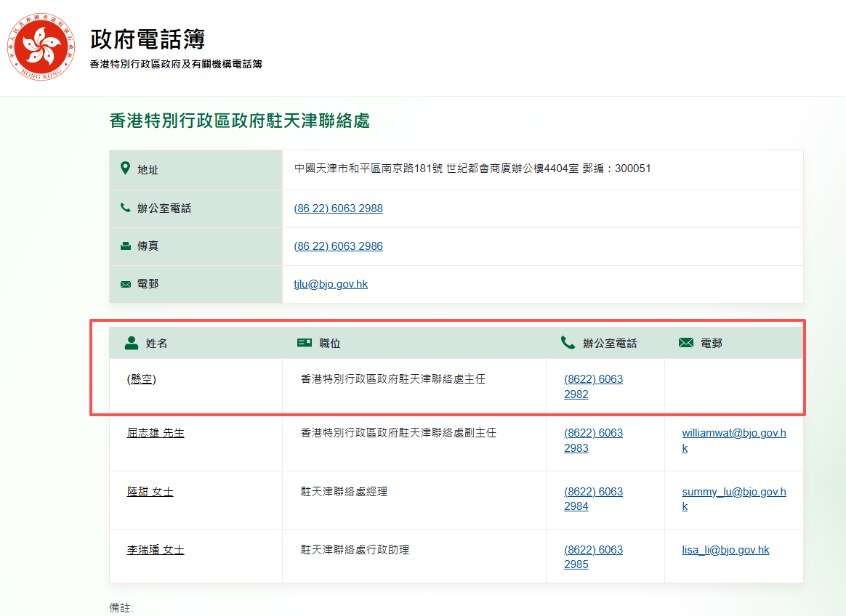
Task: Click the lisa_li@bjo.gov.hk email link
Action: tap(725, 550)
